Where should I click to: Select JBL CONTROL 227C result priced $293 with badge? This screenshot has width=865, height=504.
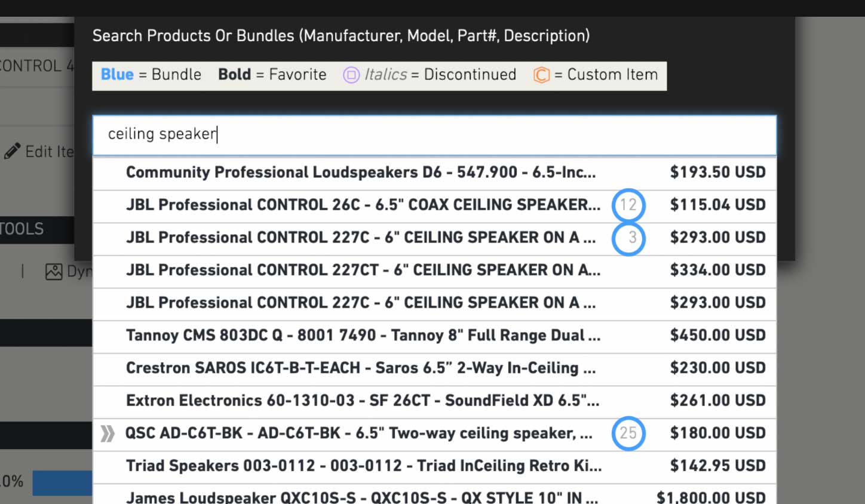coord(434,238)
